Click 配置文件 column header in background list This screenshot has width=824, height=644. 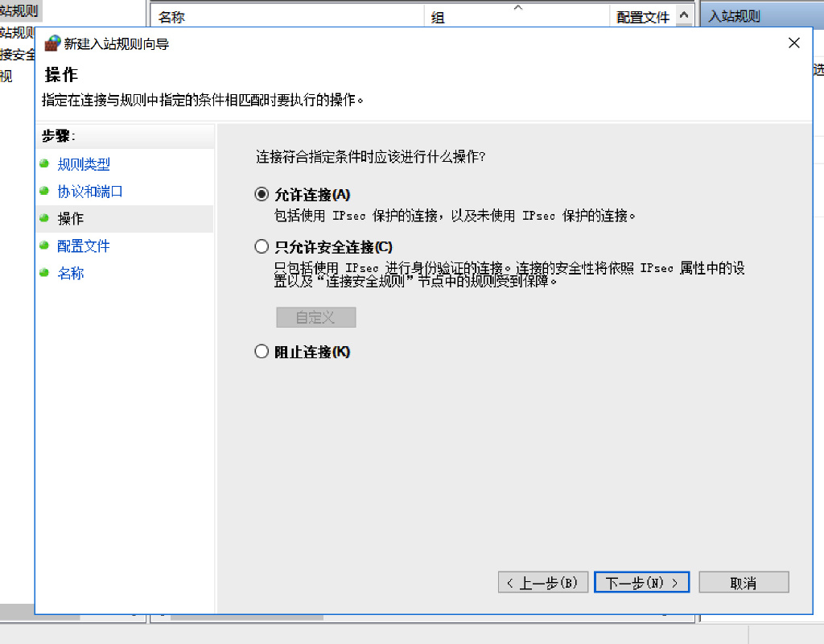tap(643, 17)
